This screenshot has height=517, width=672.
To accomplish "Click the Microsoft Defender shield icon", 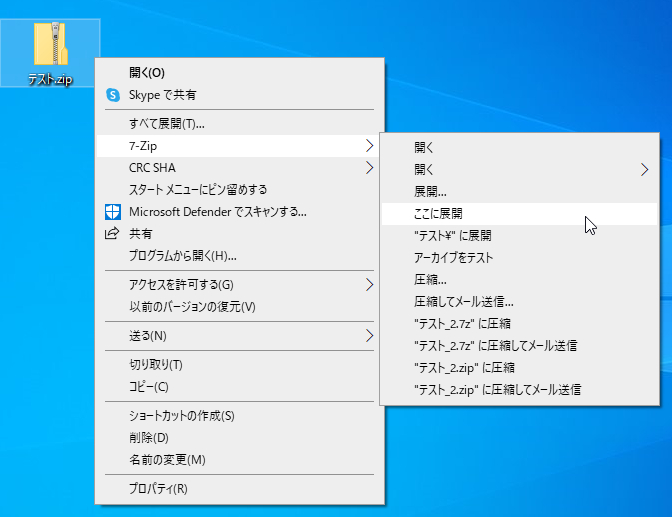I will (x=113, y=212).
